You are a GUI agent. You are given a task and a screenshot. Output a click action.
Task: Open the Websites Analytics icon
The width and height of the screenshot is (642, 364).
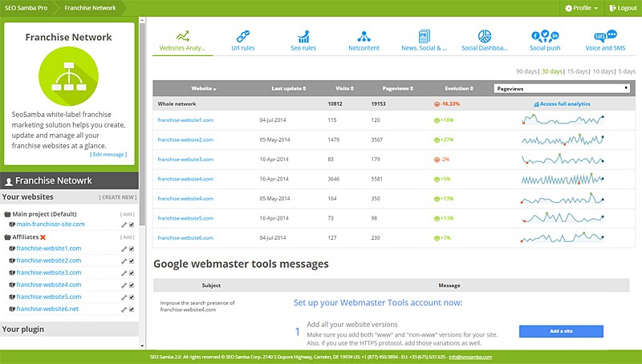183,36
